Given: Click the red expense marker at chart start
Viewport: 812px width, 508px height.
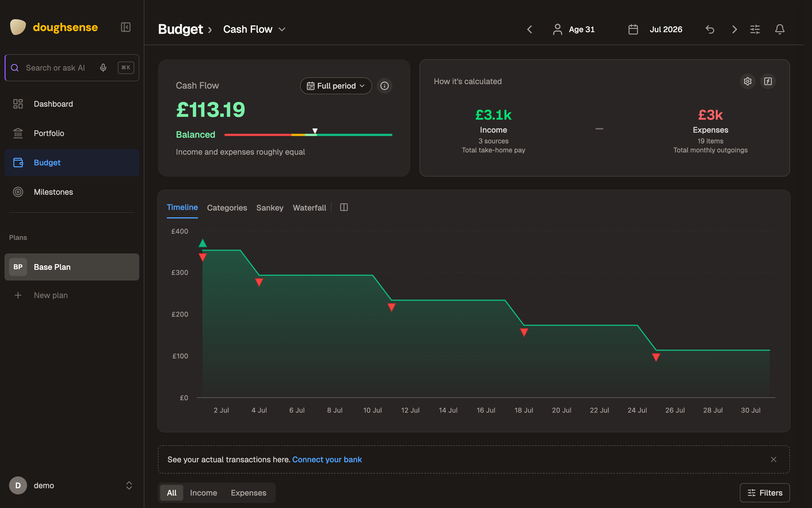Looking at the screenshot, I should pyautogui.click(x=203, y=257).
